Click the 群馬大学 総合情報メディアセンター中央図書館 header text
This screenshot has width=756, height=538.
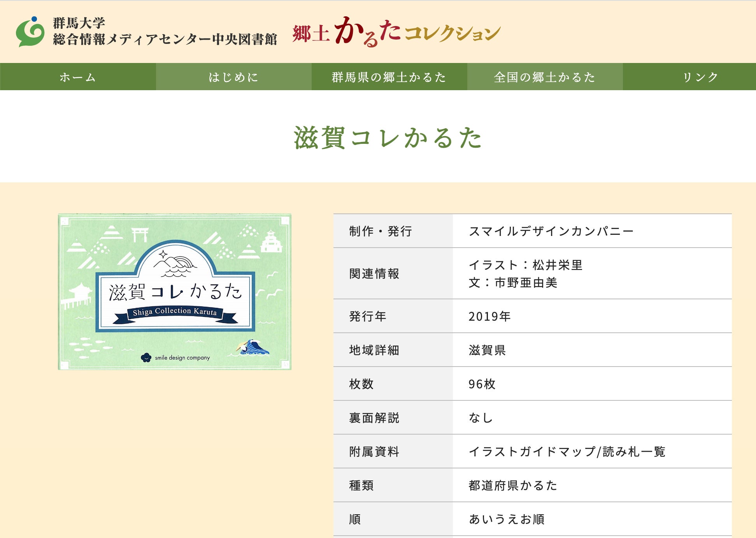165,31
